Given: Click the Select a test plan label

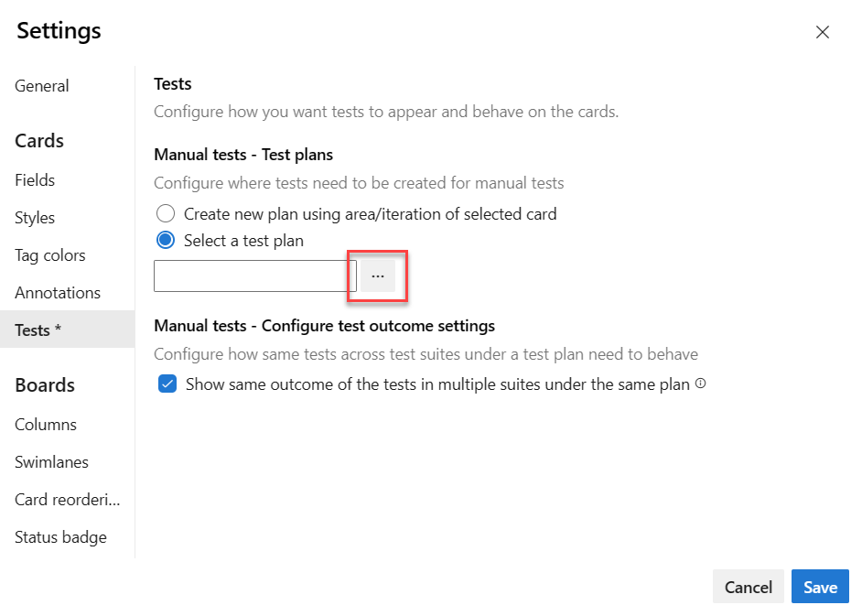Looking at the screenshot, I should (x=243, y=241).
